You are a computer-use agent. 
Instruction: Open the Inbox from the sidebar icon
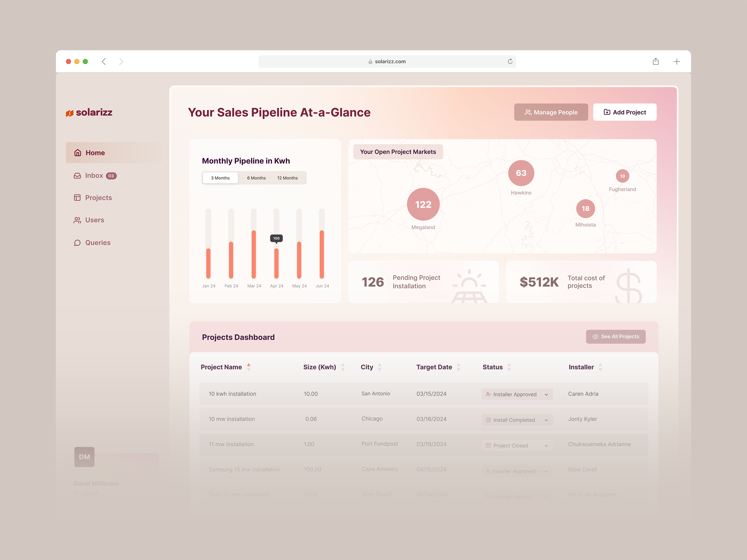coord(77,175)
